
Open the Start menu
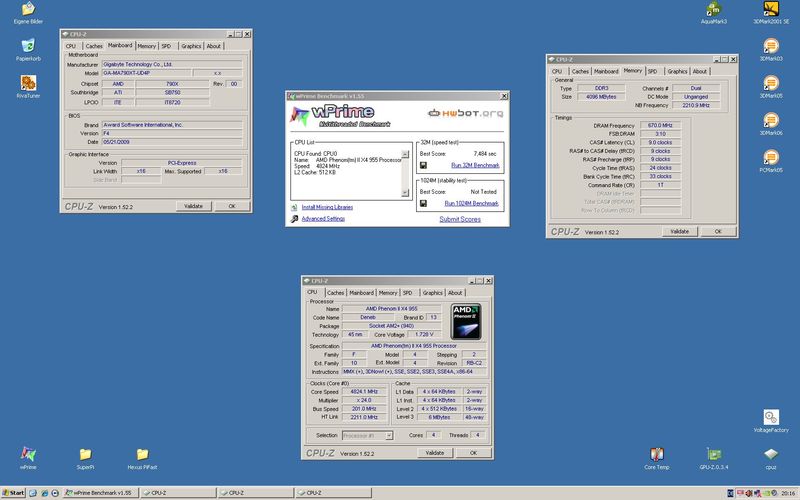[13, 493]
